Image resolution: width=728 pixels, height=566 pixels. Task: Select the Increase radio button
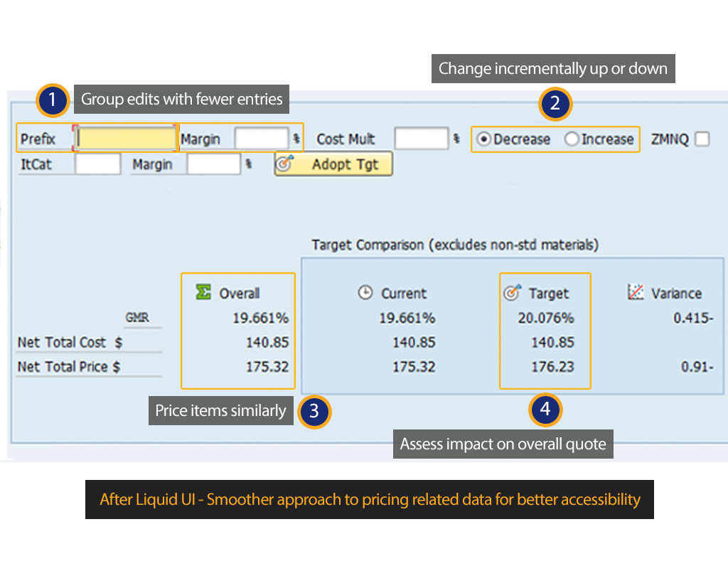(x=572, y=139)
